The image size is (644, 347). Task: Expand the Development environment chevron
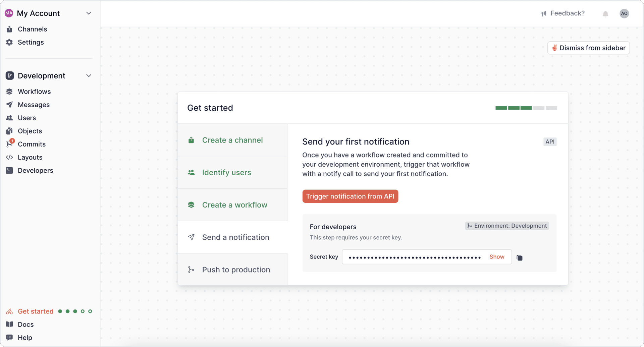pyautogui.click(x=89, y=76)
